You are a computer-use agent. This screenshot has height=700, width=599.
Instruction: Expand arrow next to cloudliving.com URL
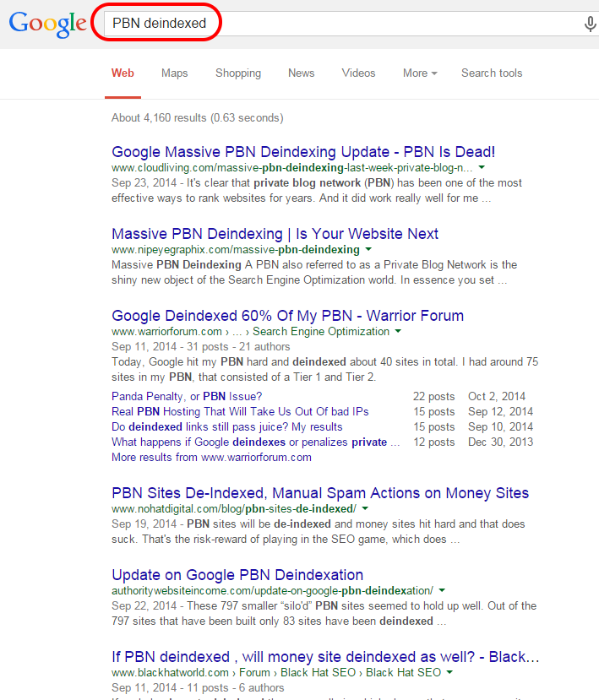pos(482,167)
